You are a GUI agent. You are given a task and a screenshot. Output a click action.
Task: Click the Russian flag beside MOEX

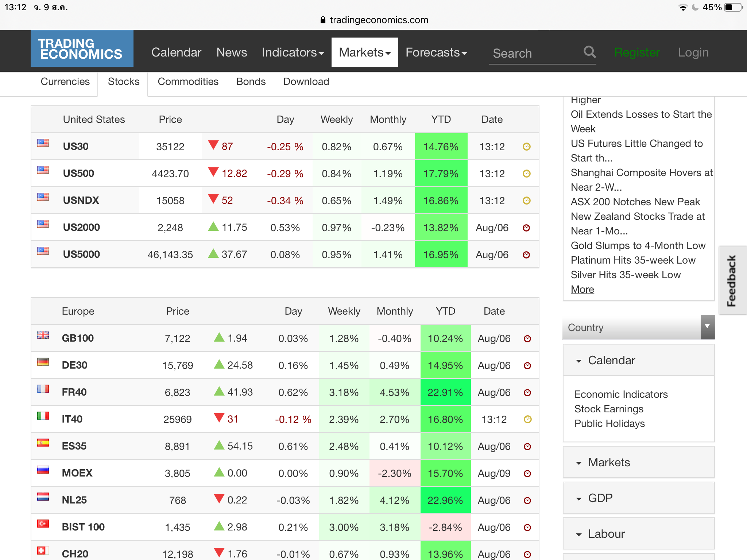click(43, 470)
